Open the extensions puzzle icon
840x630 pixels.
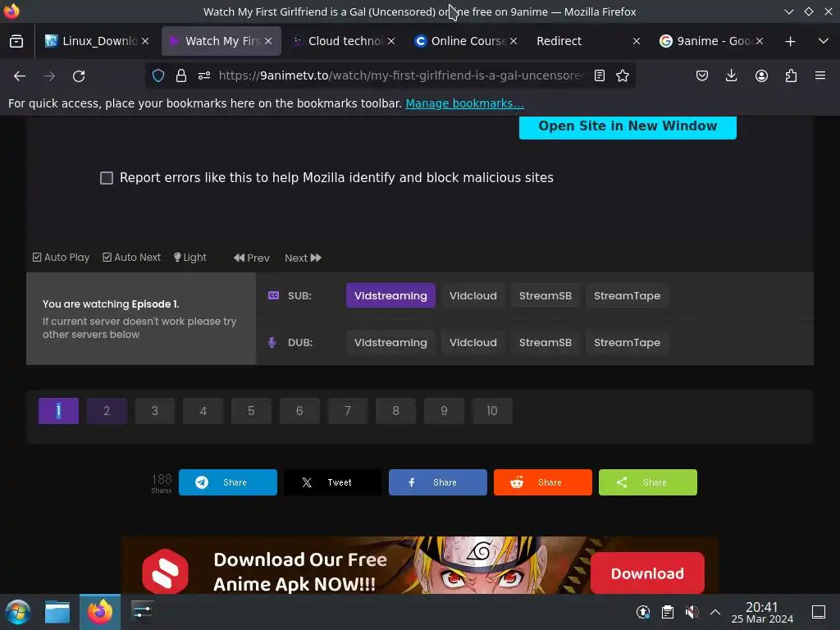[791, 76]
